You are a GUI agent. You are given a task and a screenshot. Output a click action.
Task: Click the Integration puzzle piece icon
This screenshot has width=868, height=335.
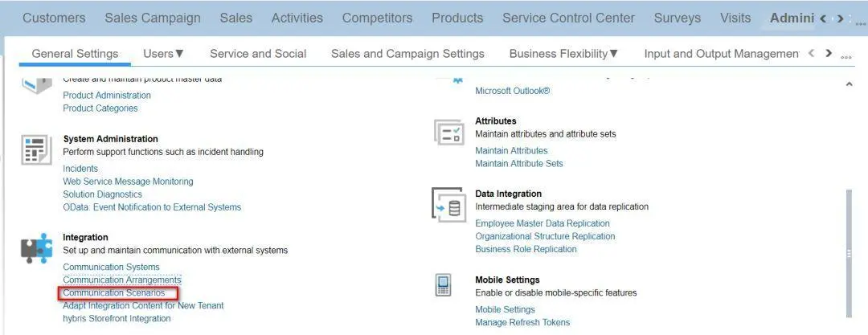click(x=36, y=249)
